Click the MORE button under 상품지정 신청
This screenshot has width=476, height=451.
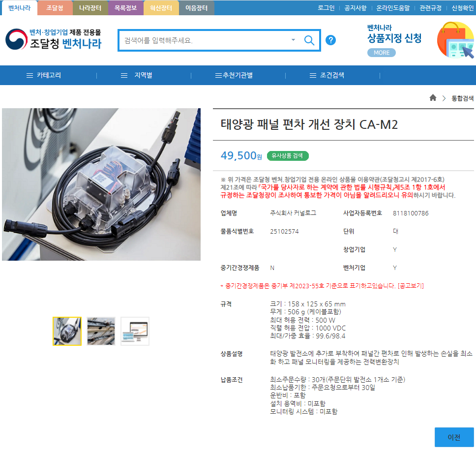click(x=381, y=53)
